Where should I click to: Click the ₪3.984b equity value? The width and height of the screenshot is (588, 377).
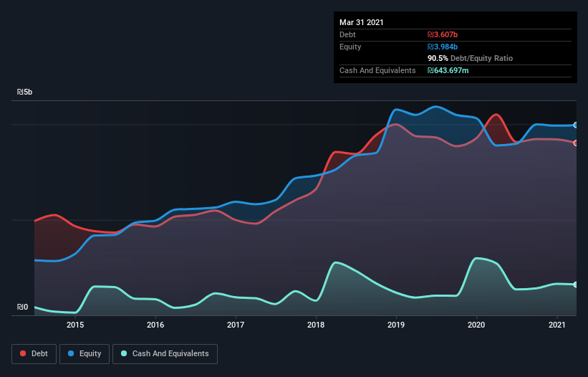443,47
